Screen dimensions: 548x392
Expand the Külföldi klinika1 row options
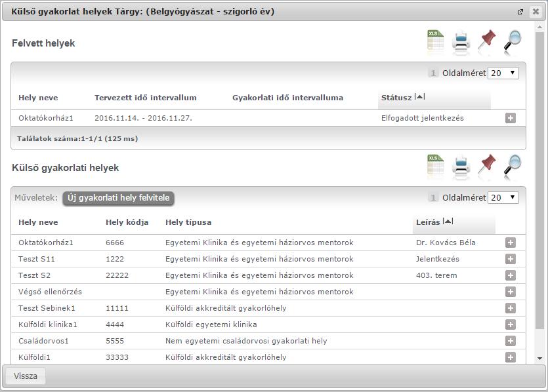[x=510, y=324]
